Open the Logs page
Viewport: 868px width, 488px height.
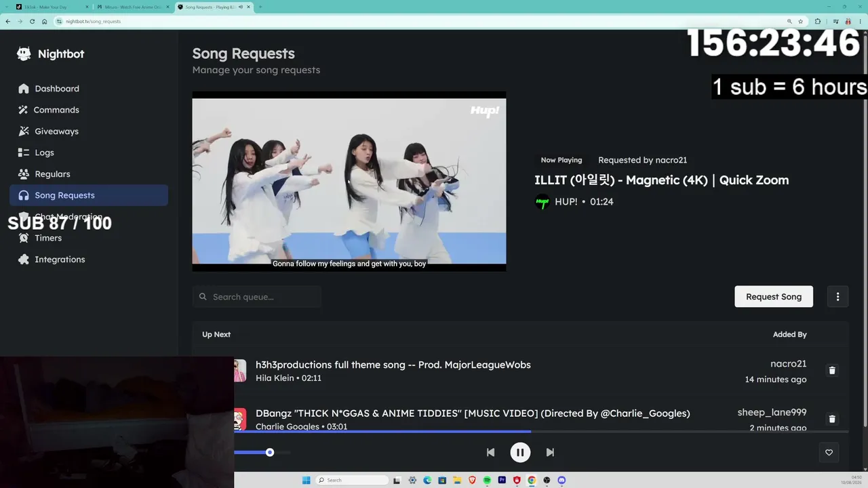tap(89, 152)
